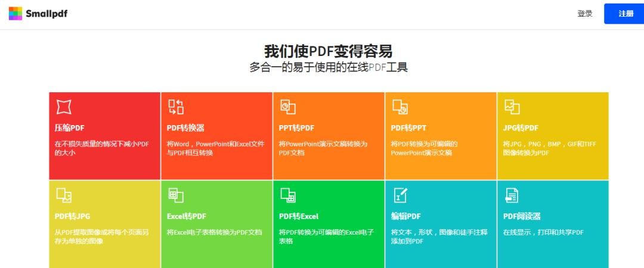Open the 编辑PDF title link

click(405, 216)
